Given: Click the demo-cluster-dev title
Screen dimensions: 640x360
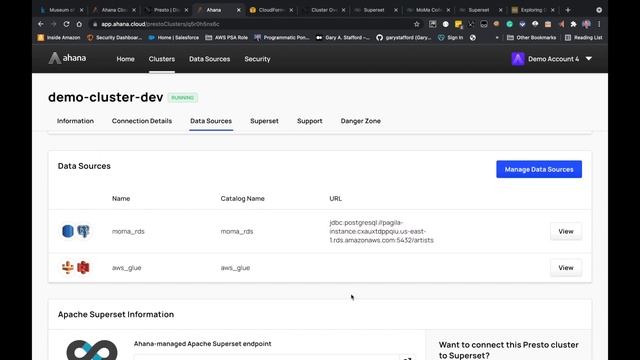Looking at the screenshot, I should (x=106, y=97).
